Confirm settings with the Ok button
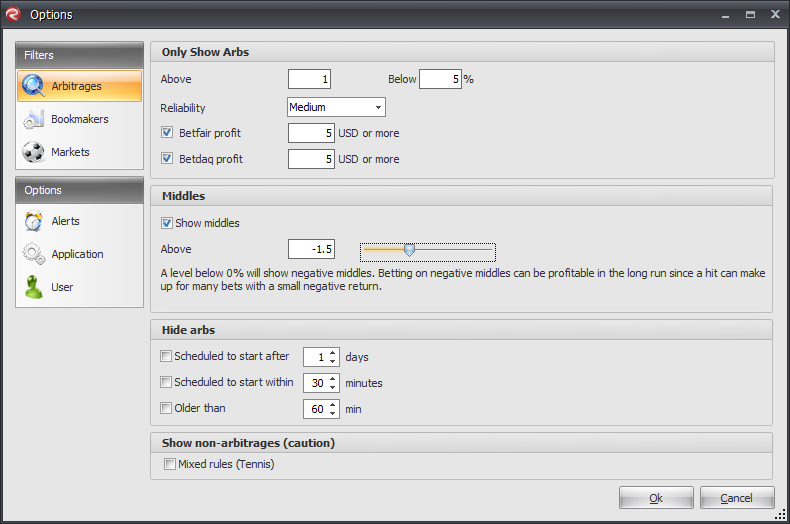790x524 pixels. coord(656,498)
